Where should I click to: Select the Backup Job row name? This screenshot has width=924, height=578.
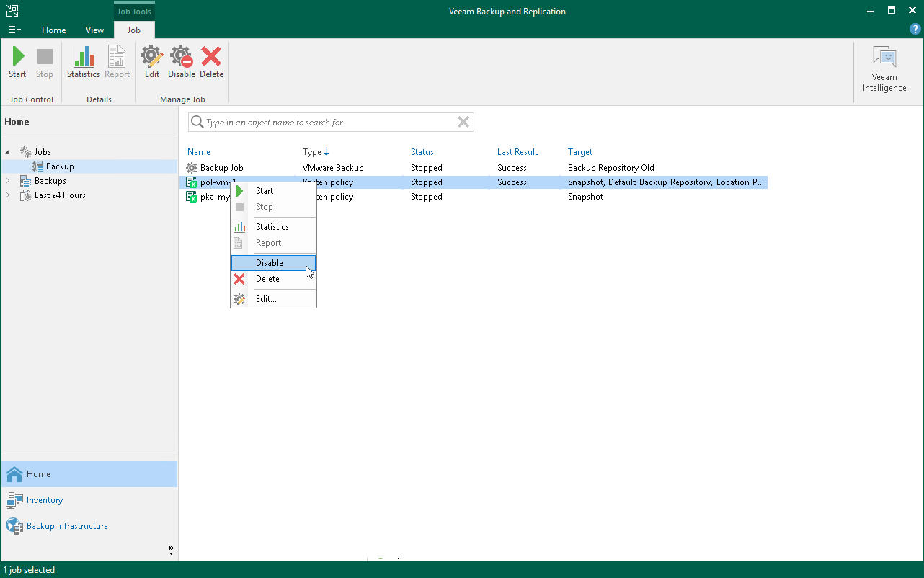click(x=222, y=168)
